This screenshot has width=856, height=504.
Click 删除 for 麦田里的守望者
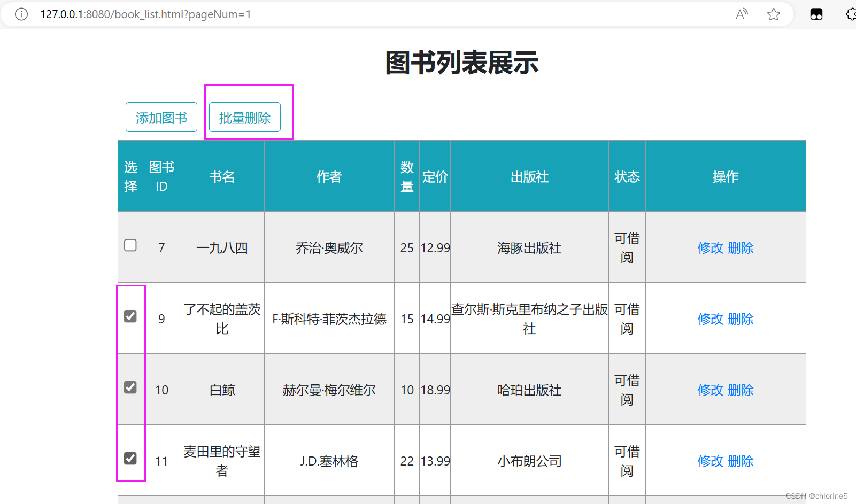pyautogui.click(x=741, y=461)
